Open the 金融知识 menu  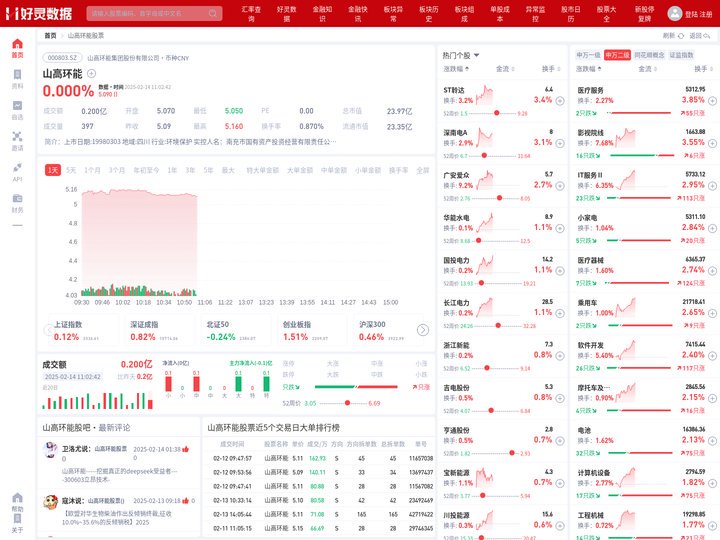point(322,14)
